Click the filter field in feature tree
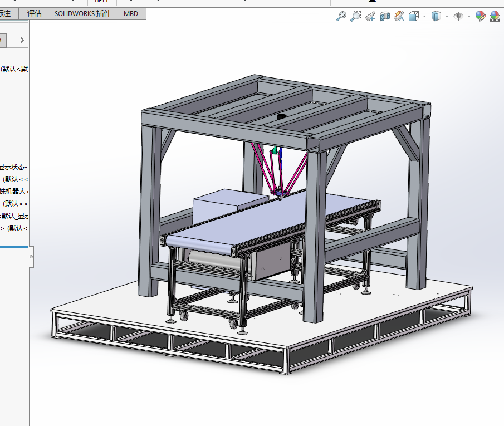The height and width of the screenshot is (426, 504). 13,55
